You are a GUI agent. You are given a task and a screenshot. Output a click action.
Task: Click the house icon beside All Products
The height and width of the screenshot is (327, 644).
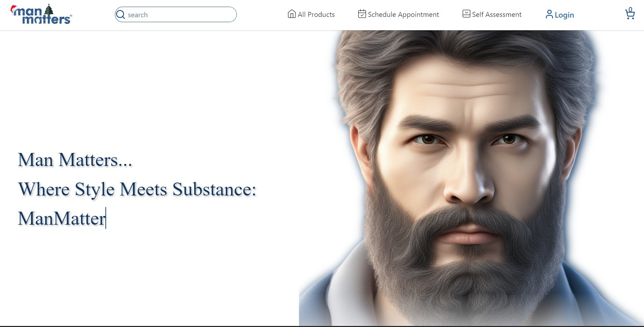(x=292, y=14)
